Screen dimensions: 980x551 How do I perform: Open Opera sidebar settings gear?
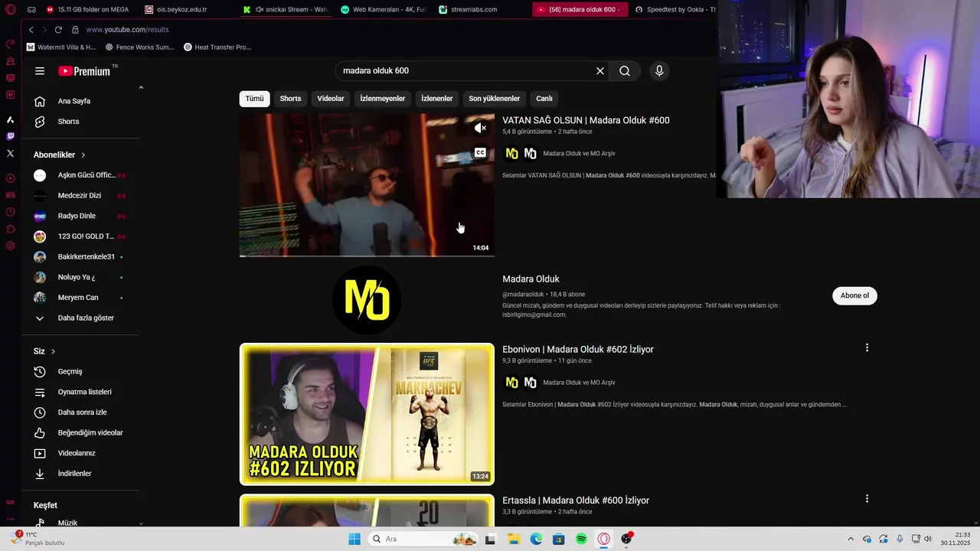pos(10,246)
